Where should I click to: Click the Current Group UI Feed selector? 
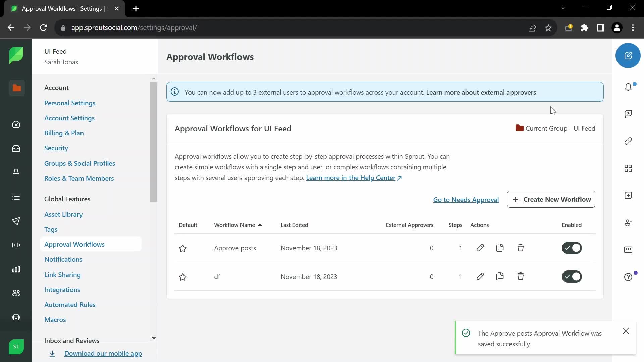[555, 128]
